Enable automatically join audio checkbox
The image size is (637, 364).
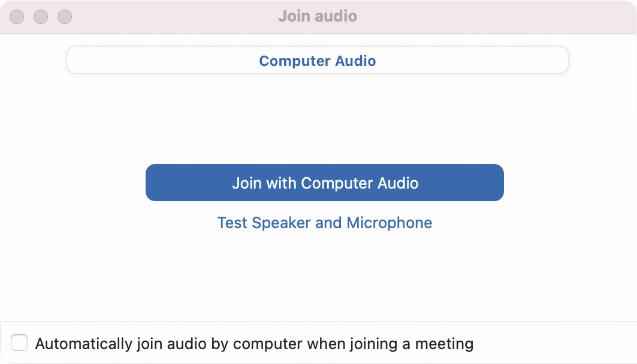click(19, 342)
